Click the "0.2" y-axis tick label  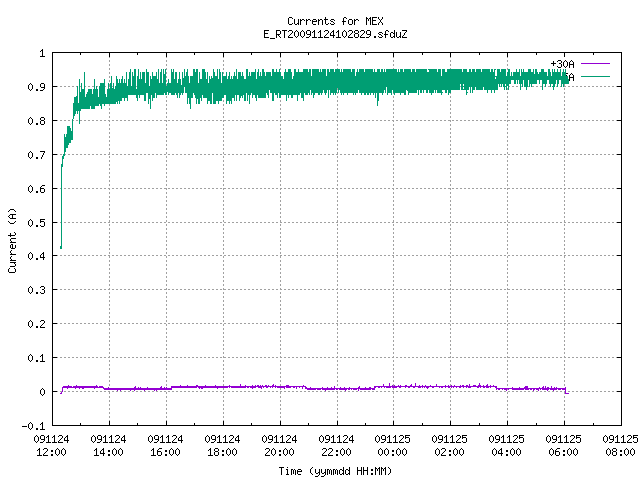[x=36, y=324]
